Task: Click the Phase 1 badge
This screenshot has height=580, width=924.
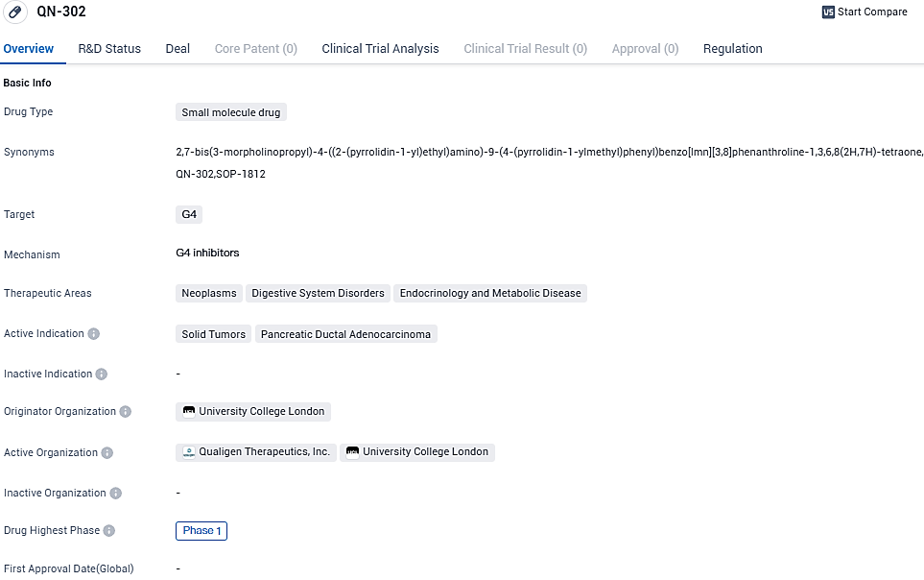Action: point(201,531)
